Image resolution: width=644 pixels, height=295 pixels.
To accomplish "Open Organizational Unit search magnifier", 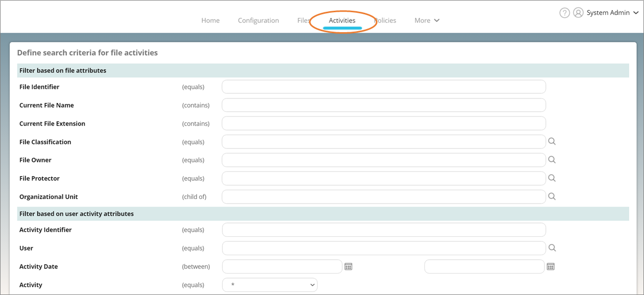I will (552, 196).
